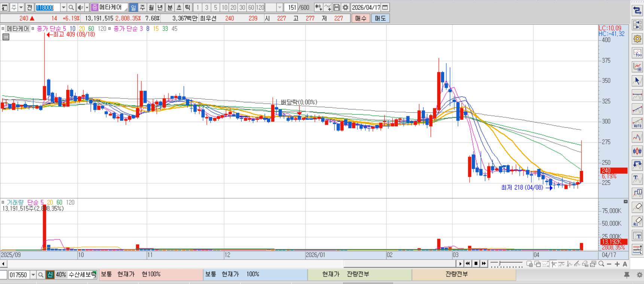The image size is (644, 284).
Task: Expand the 017550 code dropdown at bottom
Action: coord(33,275)
